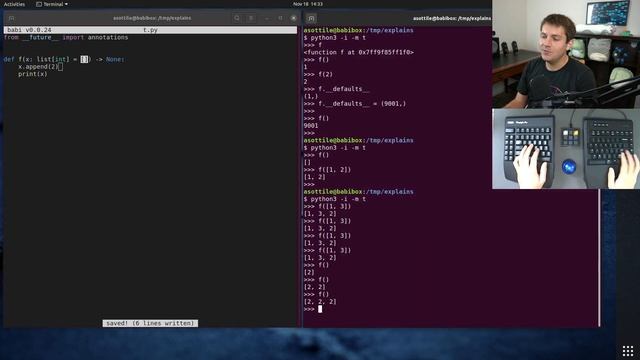Click the left terminal title asottile@babibox
640x360 pixels.
pyautogui.click(x=152, y=18)
